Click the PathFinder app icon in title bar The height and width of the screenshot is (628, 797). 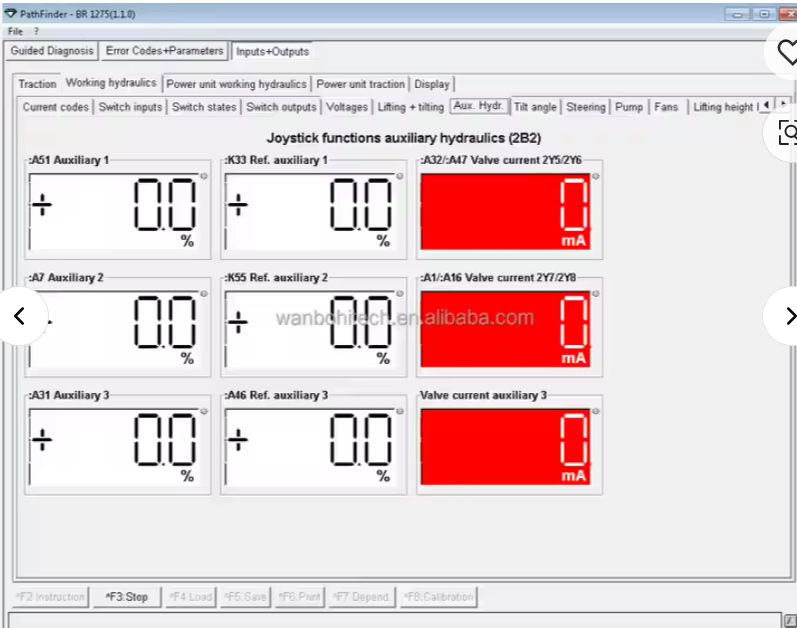[10, 14]
